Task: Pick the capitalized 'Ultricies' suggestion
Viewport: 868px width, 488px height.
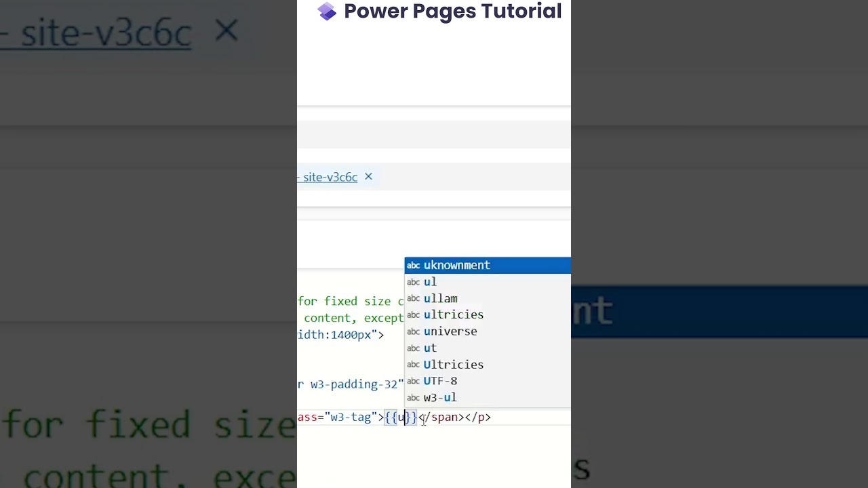Action: tap(488, 365)
